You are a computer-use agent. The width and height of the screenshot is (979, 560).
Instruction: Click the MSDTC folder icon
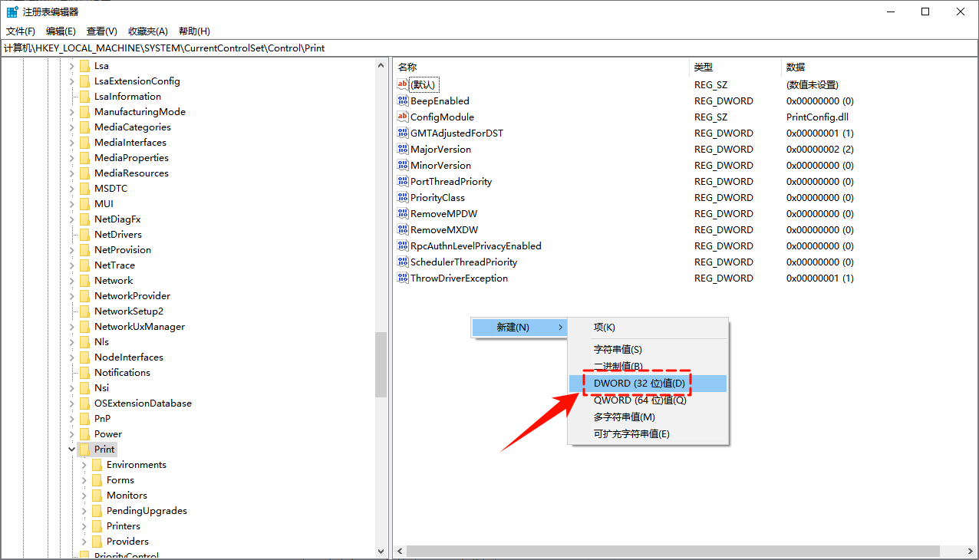[x=84, y=188]
